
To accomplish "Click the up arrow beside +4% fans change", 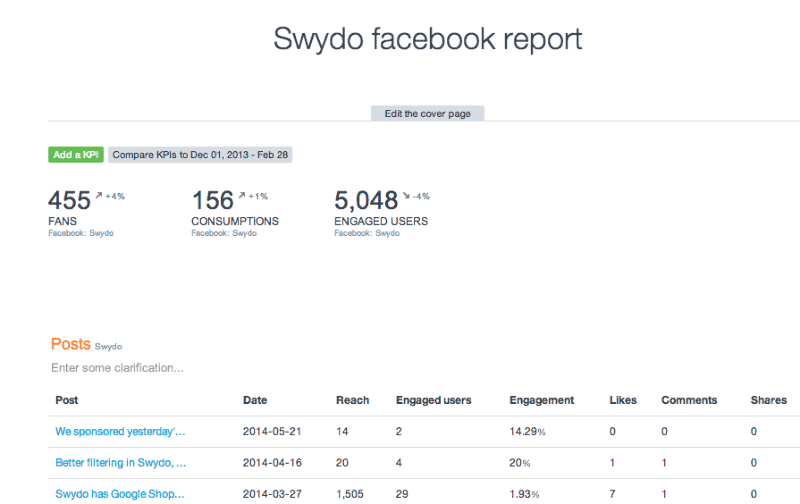I will tap(99, 195).
